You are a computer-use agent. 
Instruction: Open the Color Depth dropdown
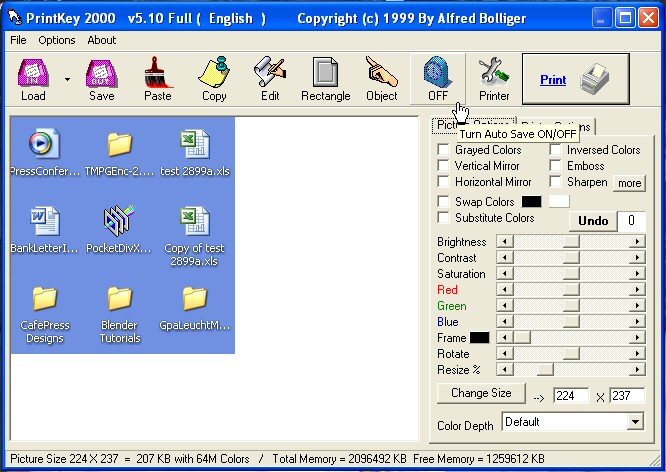(635, 422)
